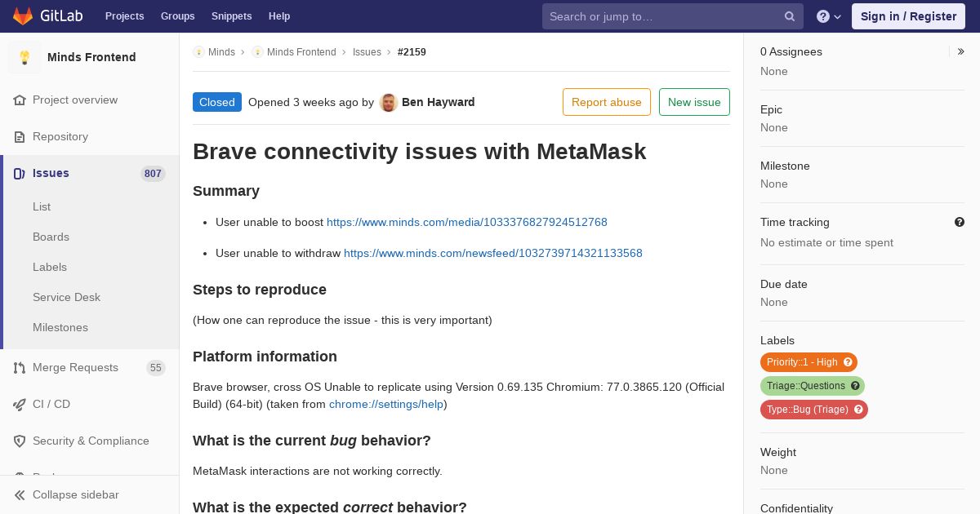The height and width of the screenshot is (514, 980).
Task: Click the Minds Frontend project title
Action: point(91,58)
